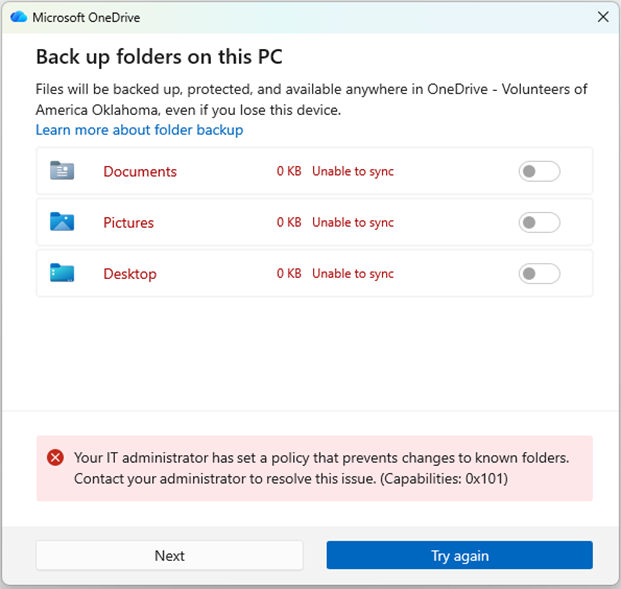Click the Pictures folder icon
This screenshot has width=621, height=589.
[x=62, y=222]
